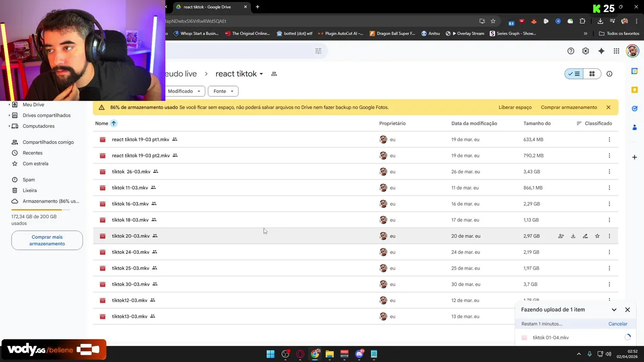Close the upload progress panel
The height and width of the screenshot is (362, 644).
point(627,310)
